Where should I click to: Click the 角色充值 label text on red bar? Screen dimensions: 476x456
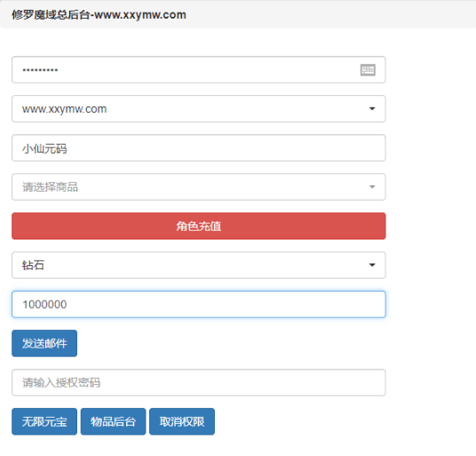point(199,226)
